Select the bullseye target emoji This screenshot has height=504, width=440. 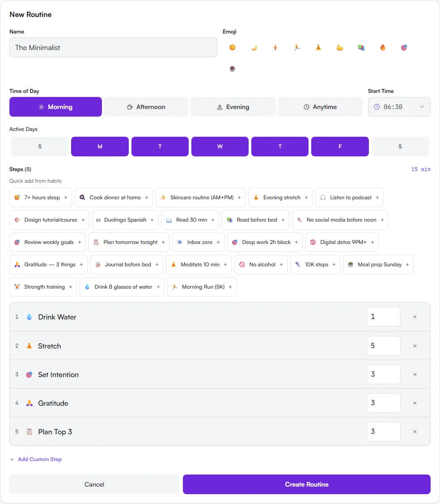[x=404, y=47]
